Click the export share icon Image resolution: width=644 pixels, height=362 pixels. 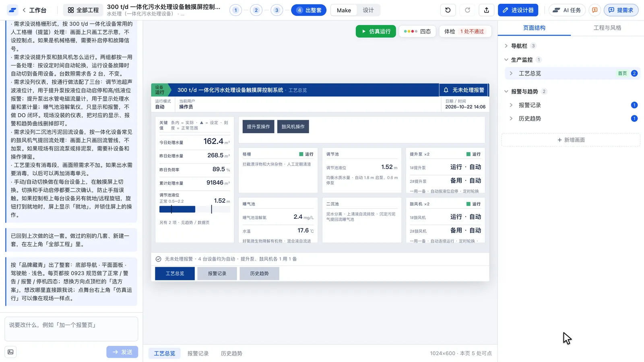(x=487, y=10)
